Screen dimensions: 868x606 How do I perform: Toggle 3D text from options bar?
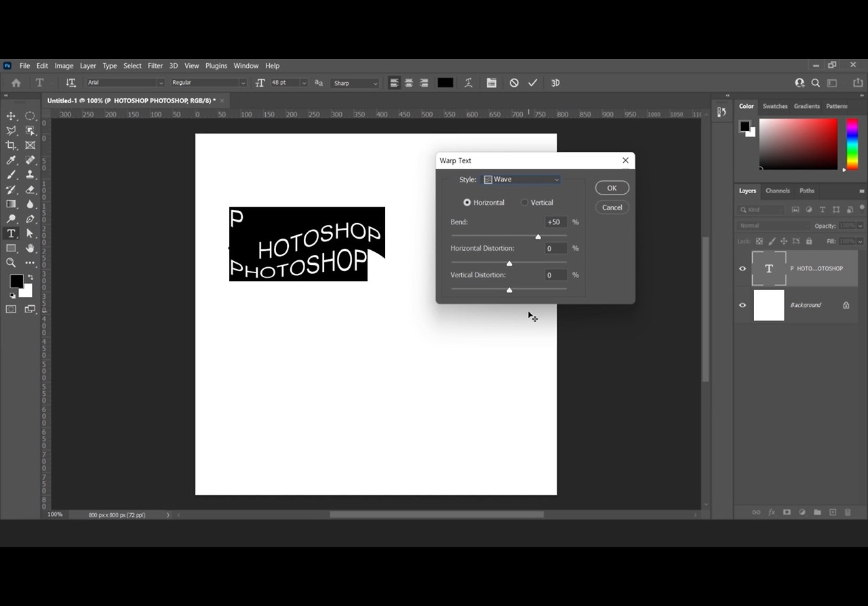(555, 83)
